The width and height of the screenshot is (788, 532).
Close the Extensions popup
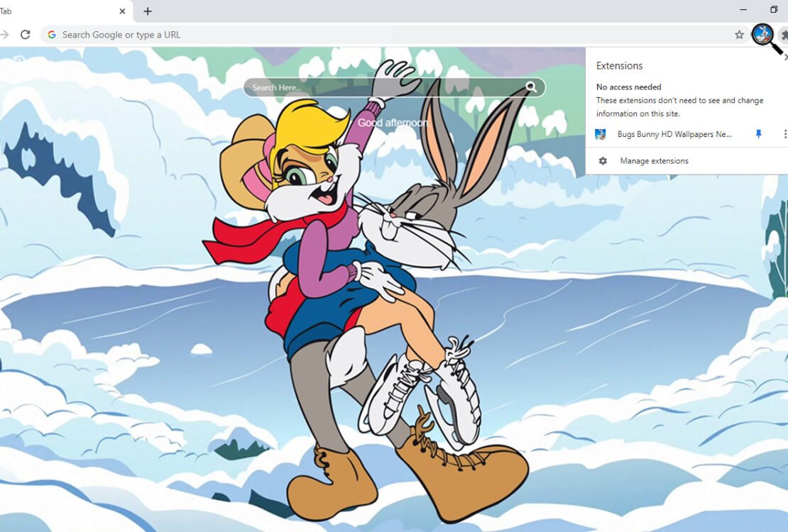(785, 57)
